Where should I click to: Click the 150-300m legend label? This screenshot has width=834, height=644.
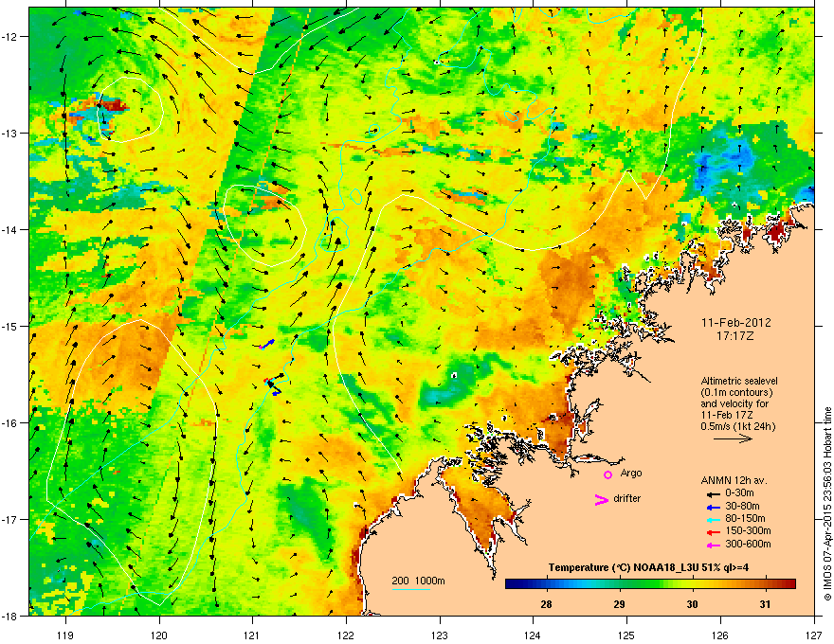[748, 530]
